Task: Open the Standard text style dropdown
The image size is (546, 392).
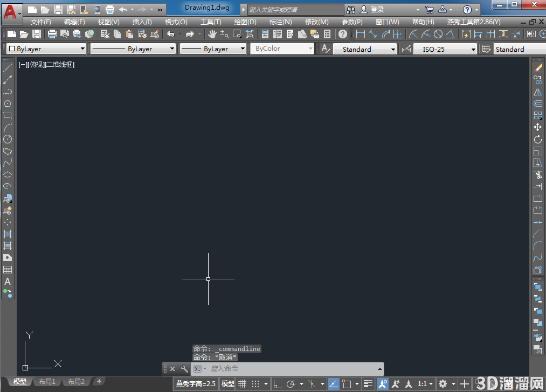Action: 365,49
